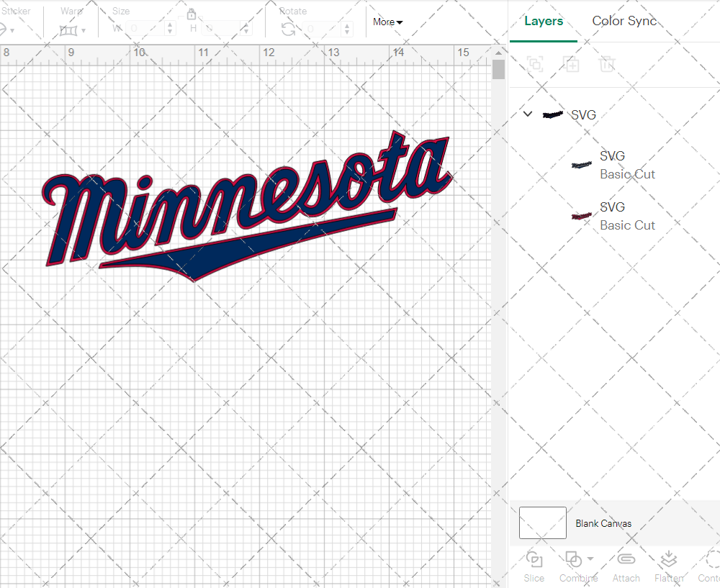Open the More dropdown menu
This screenshot has width=720, height=588.
pos(387,22)
